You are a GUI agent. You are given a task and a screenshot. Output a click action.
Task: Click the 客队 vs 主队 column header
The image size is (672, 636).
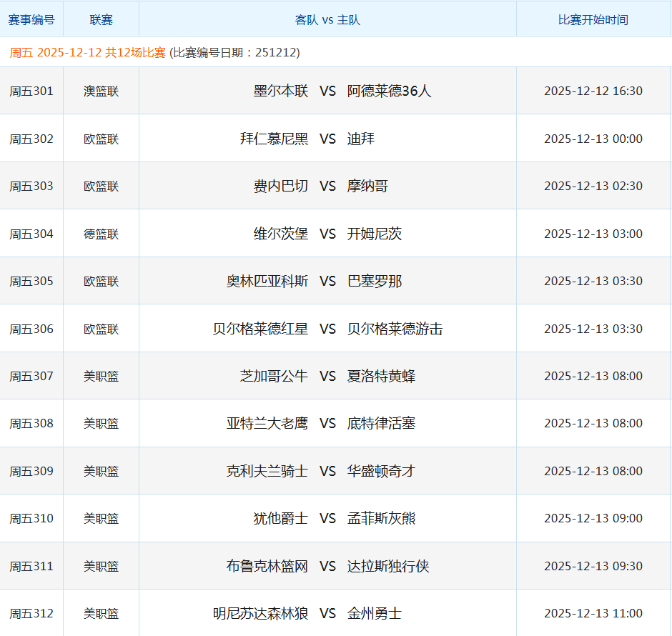(x=327, y=19)
